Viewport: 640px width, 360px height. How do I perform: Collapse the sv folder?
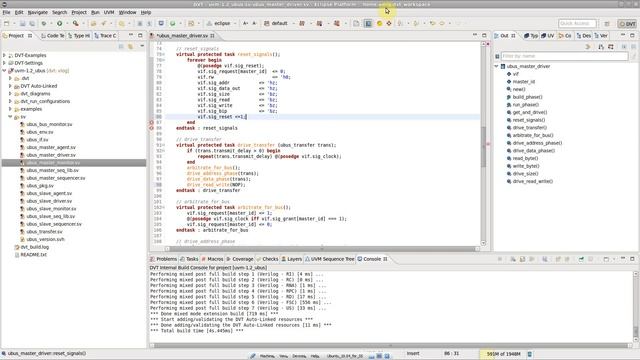[10, 117]
